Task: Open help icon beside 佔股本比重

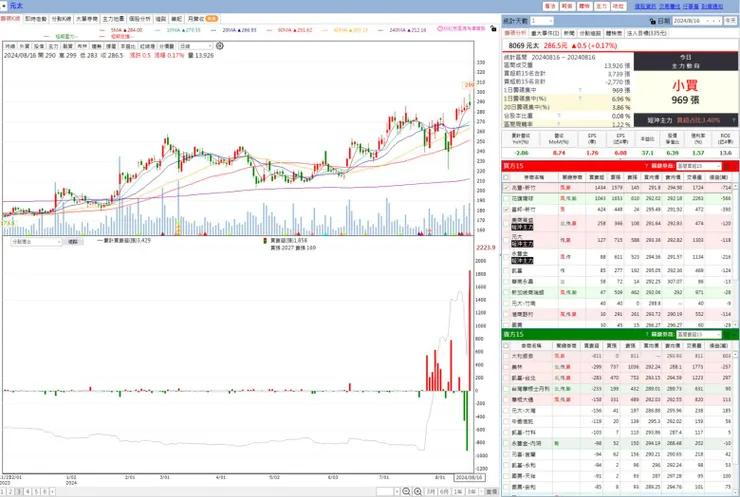Action: pos(559,116)
